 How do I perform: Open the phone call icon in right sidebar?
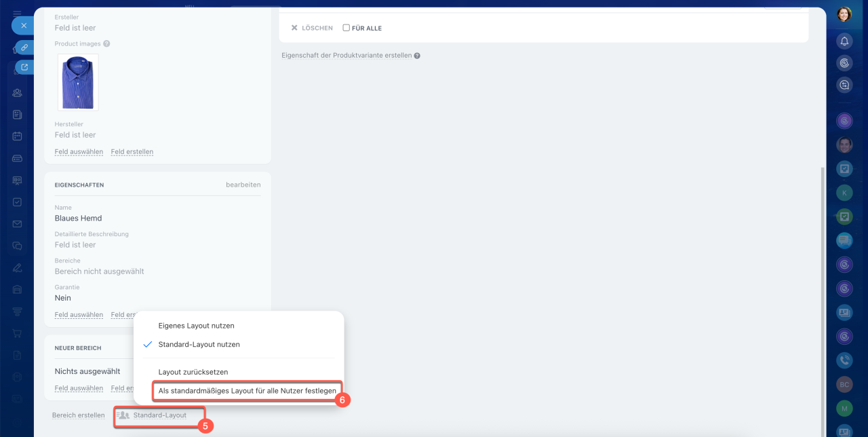pos(844,361)
